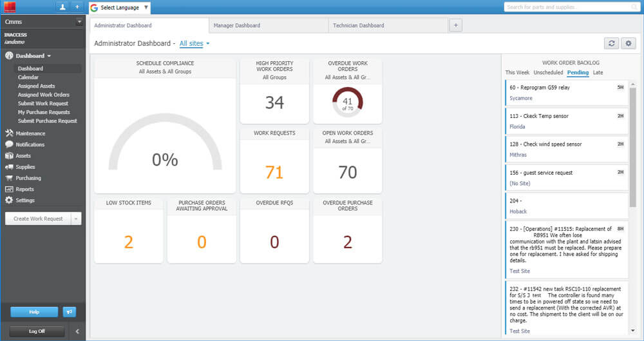Viewport: 644px width, 341px height.
Task: Click the search magnifier icon
Action: click(634, 7)
